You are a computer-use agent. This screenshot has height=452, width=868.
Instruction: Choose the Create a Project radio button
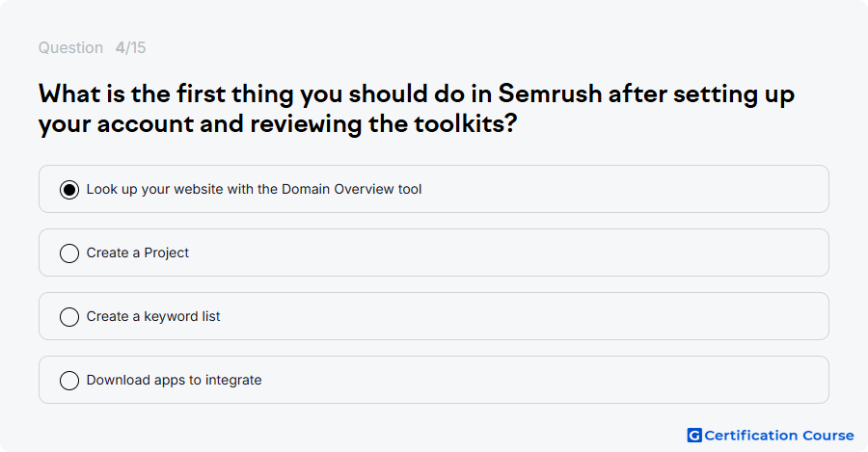69,253
